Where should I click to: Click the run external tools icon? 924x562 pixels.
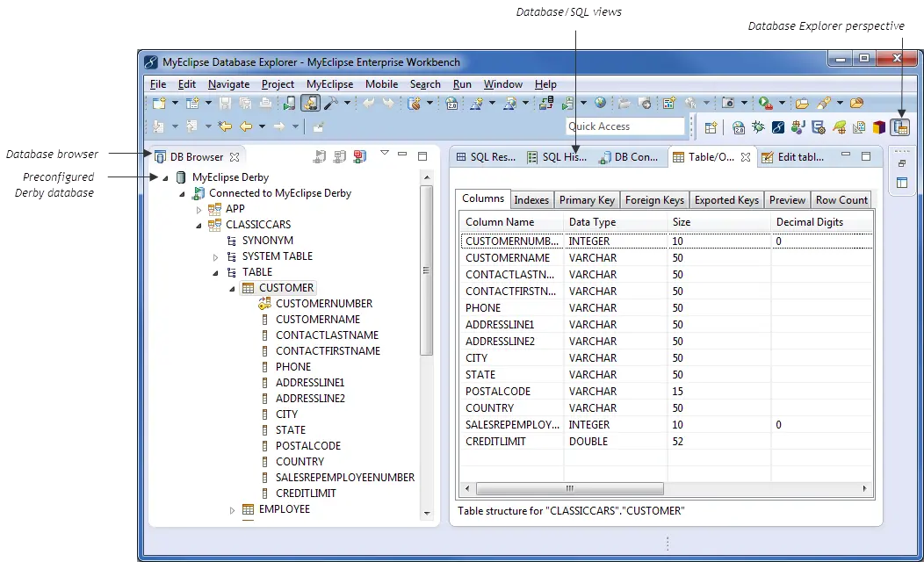(x=765, y=103)
